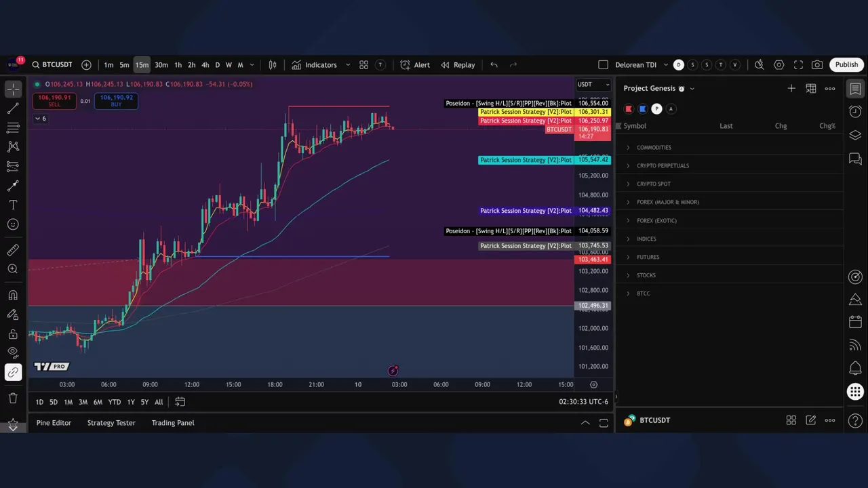Redo the chart action
This screenshot has height=488, width=868.
click(513, 65)
